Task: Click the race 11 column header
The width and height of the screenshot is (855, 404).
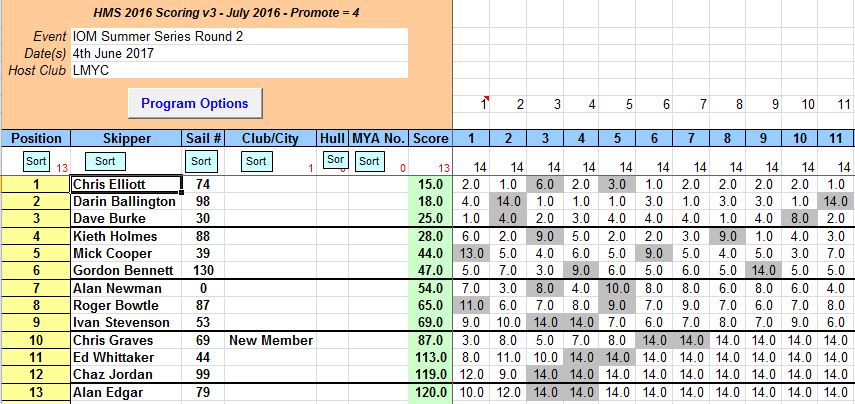Action: click(x=836, y=138)
